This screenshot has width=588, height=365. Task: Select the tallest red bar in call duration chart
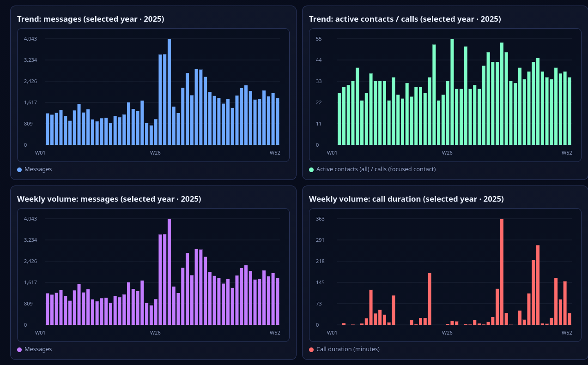click(502, 272)
